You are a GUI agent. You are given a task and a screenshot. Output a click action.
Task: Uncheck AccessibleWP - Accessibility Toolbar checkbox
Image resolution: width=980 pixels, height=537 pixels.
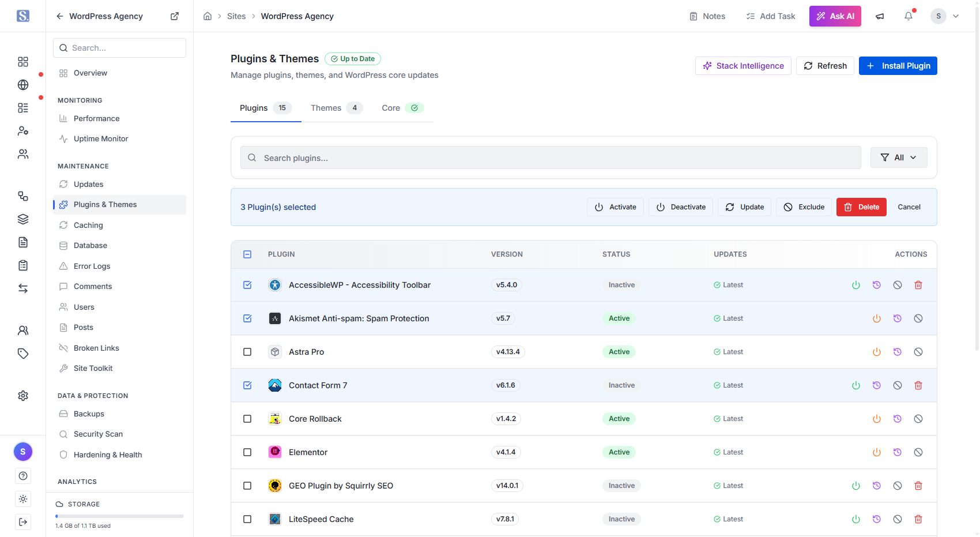(x=247, y=285)
